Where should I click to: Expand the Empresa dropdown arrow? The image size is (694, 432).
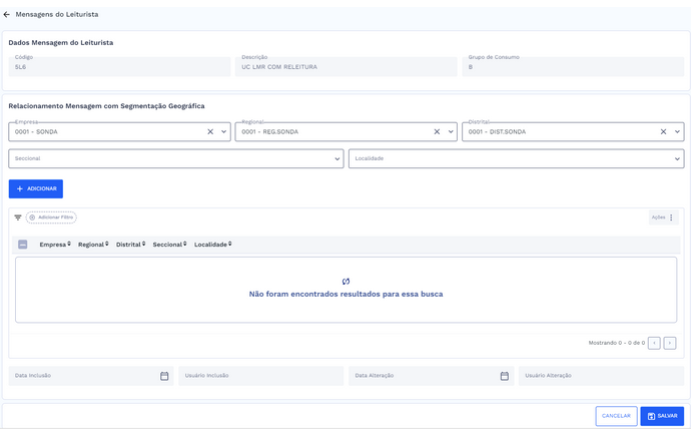224,131
